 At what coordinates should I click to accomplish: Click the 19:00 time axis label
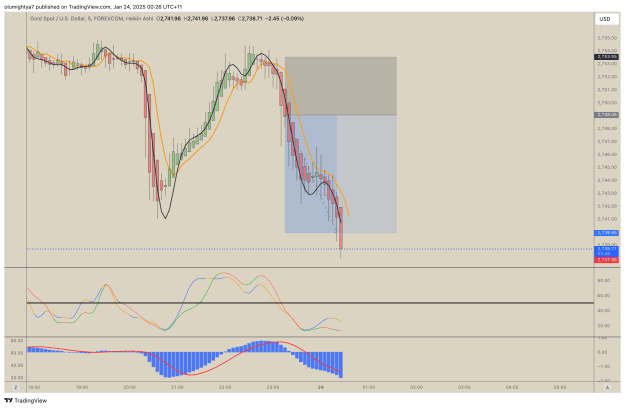82,387
